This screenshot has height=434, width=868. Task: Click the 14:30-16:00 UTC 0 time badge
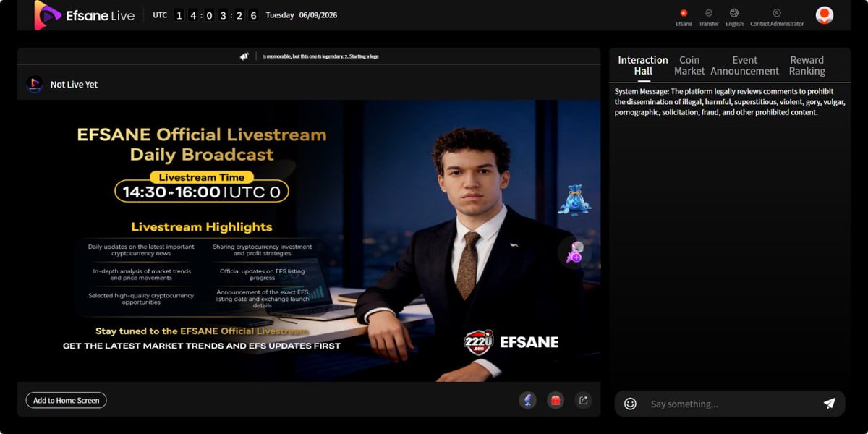[x=202, y=191]
